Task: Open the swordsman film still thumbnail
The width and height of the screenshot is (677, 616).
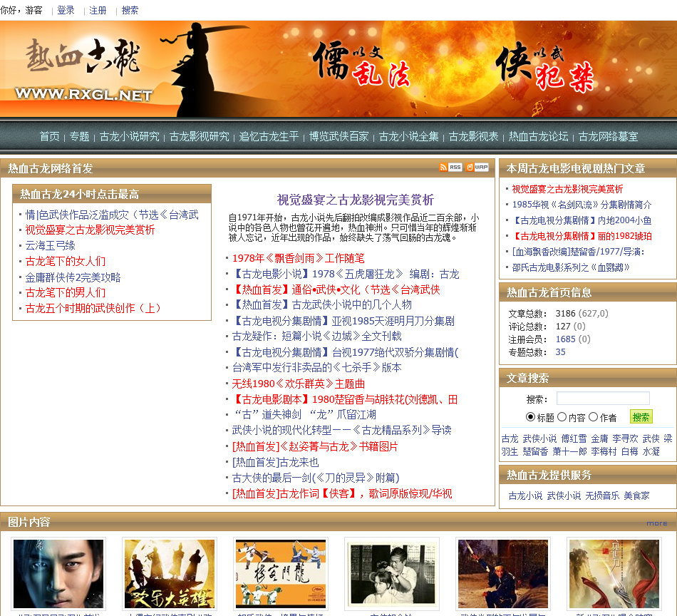Action: (503, 574)
